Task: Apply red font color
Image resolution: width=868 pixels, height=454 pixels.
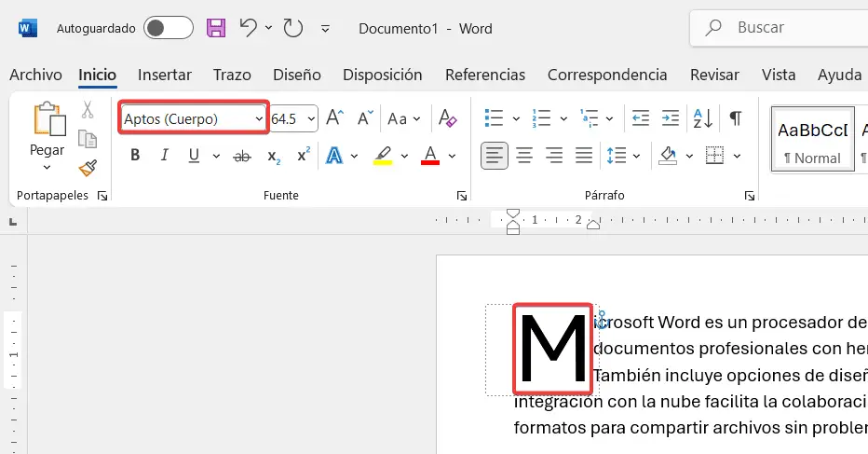Action: coord(430,156)
